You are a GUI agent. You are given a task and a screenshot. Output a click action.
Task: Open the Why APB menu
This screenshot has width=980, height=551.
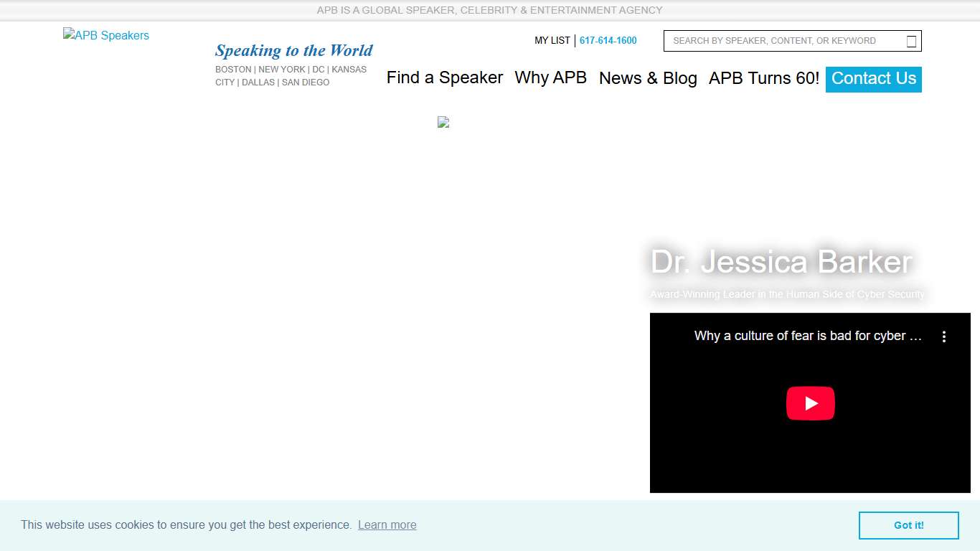[550, 78]
